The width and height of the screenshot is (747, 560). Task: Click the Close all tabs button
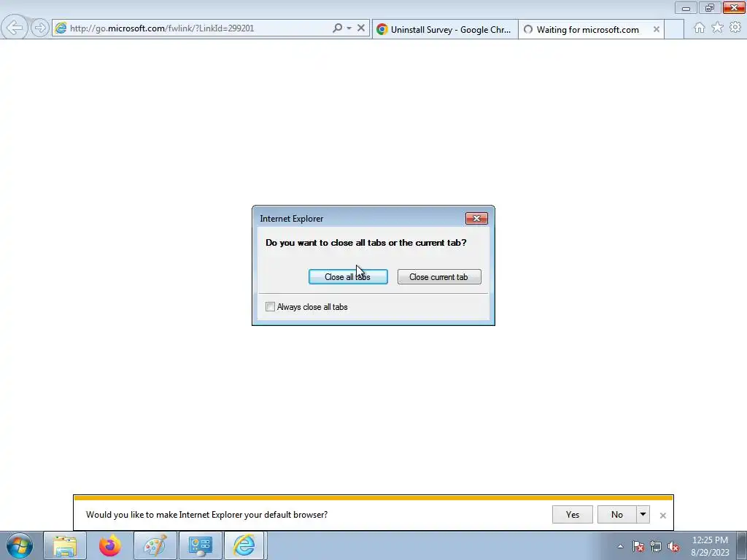[348, 276]
